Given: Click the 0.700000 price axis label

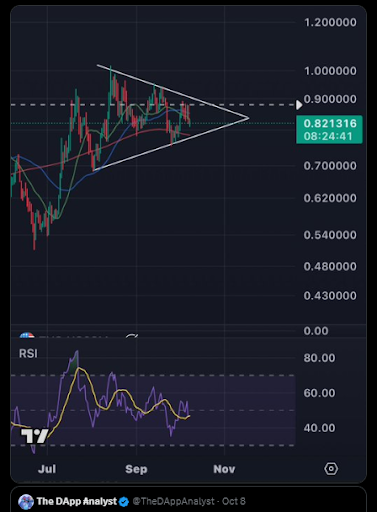Looking at the screenshot, I should (x=330, y=166).
